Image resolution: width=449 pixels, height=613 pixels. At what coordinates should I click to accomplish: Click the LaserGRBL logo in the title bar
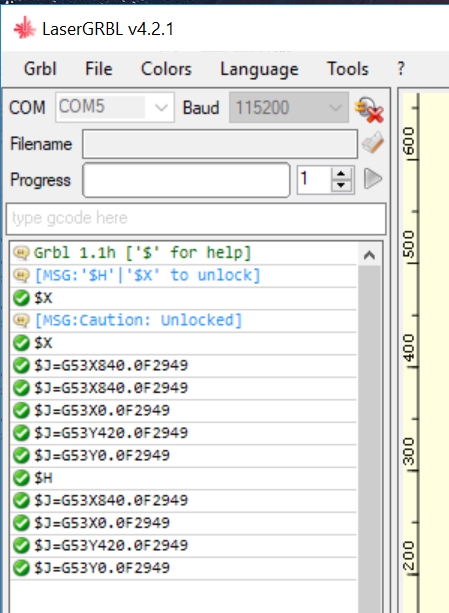(24, 28)
